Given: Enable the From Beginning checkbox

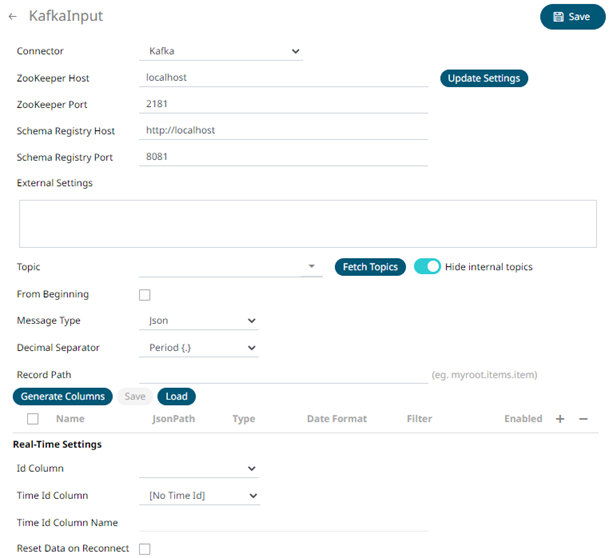Looking at the screenshot, I should point(145,295).
